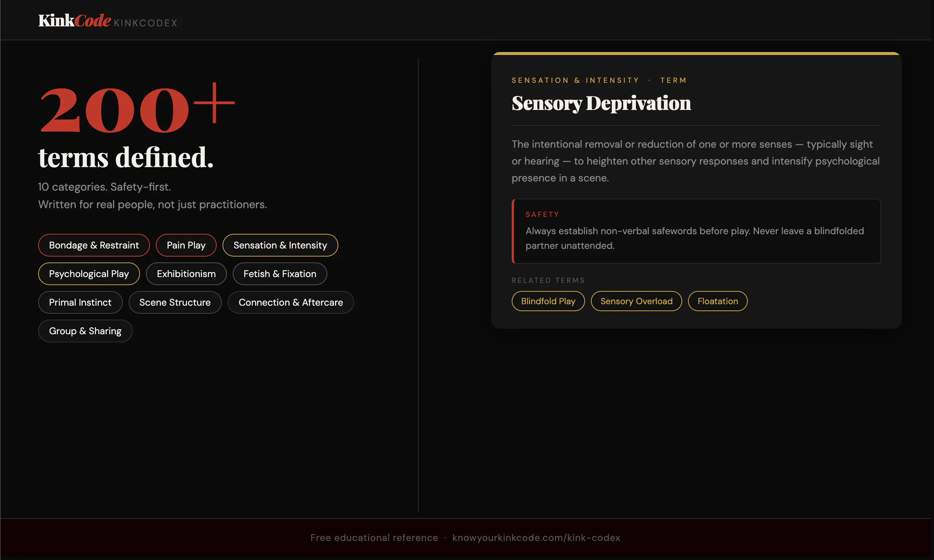
Task: Click the SENSATION & INTENSITY card label
Action: 576,80
